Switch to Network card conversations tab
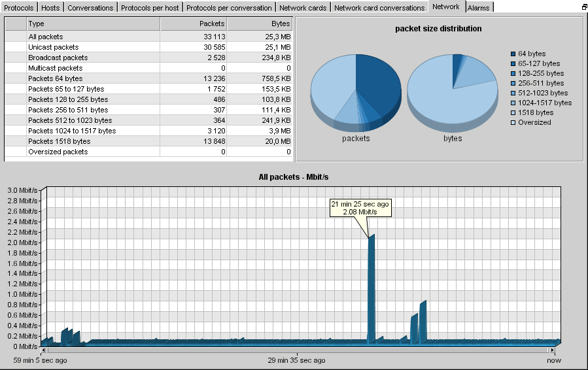This screenshot has height=370, width=588. click(x=379, y=7)
